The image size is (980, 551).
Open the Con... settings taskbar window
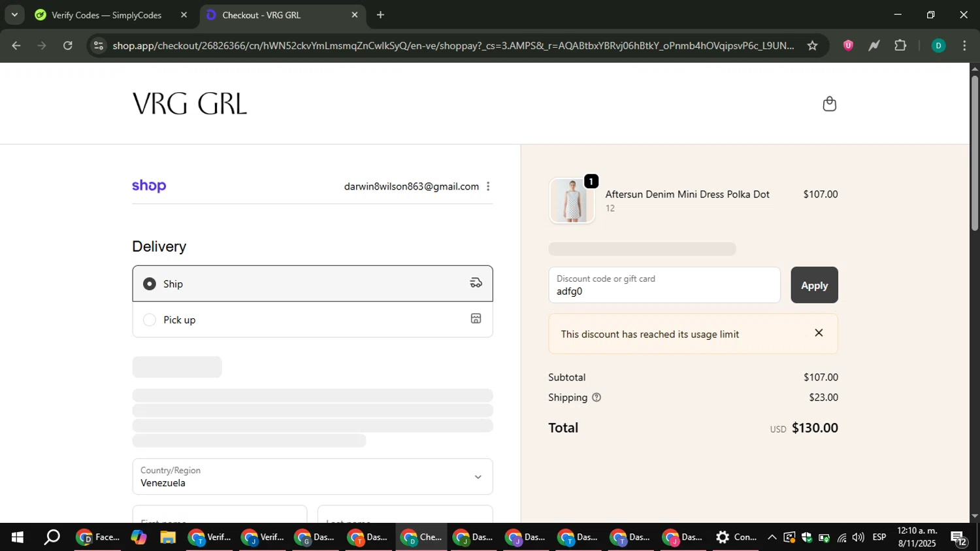[x=736, y=537]
